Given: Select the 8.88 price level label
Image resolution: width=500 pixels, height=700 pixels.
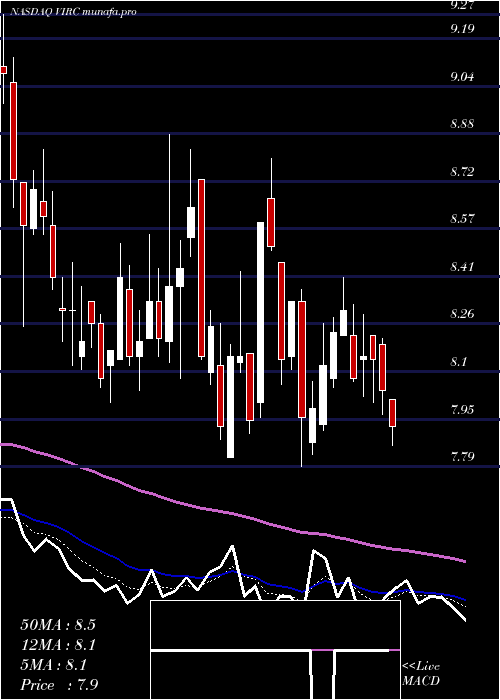Looking at the screenshot, I should tap(462, 124).
